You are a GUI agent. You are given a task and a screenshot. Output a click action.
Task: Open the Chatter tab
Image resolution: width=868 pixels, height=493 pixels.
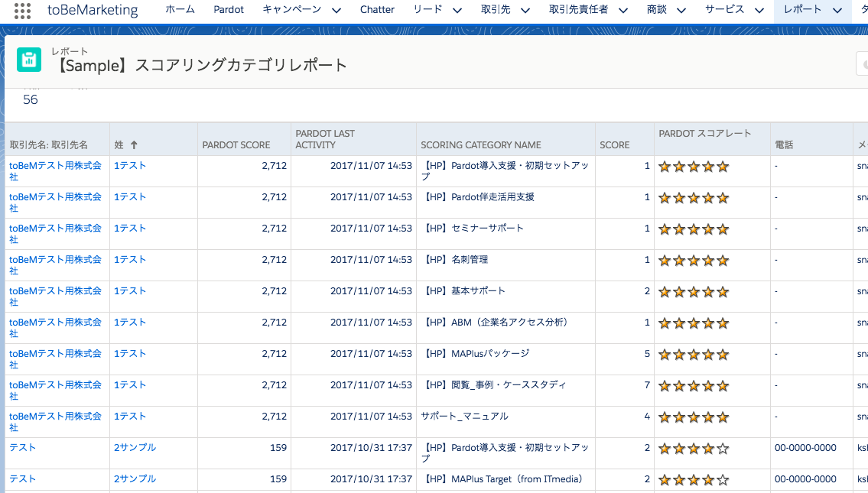tap(377, 9)
